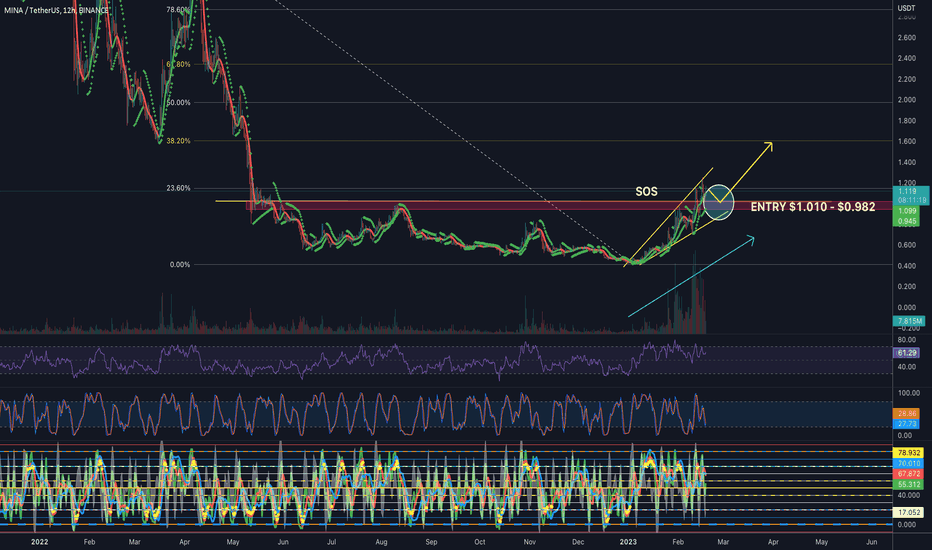
Task: Click the Aug time axis label
Action: point(381,542)
